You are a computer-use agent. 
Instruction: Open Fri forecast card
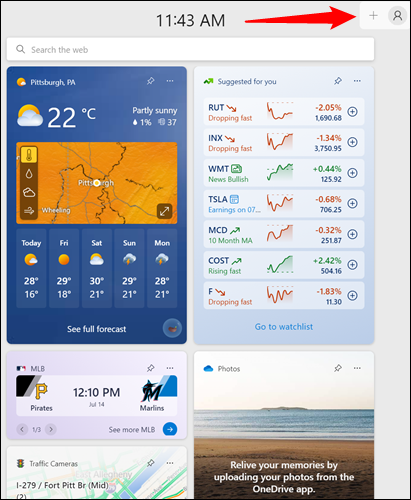point(64,268)
